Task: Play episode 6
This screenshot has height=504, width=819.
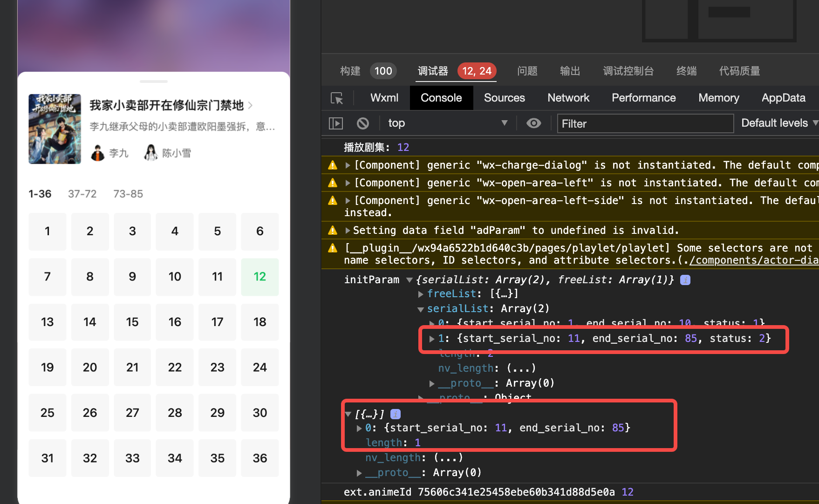Action: [x=260, y=232]
